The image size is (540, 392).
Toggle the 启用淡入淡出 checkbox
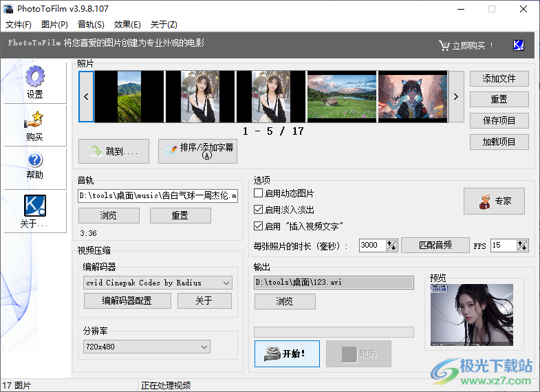point(258,210)
